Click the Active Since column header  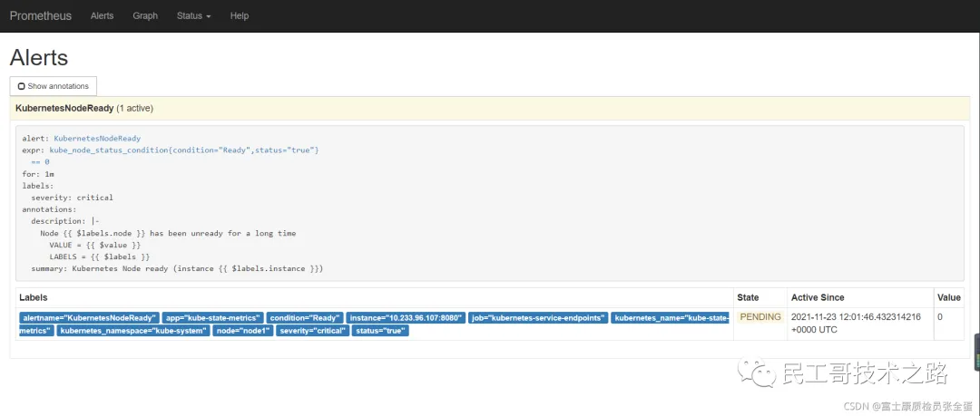tap(818, 297)
